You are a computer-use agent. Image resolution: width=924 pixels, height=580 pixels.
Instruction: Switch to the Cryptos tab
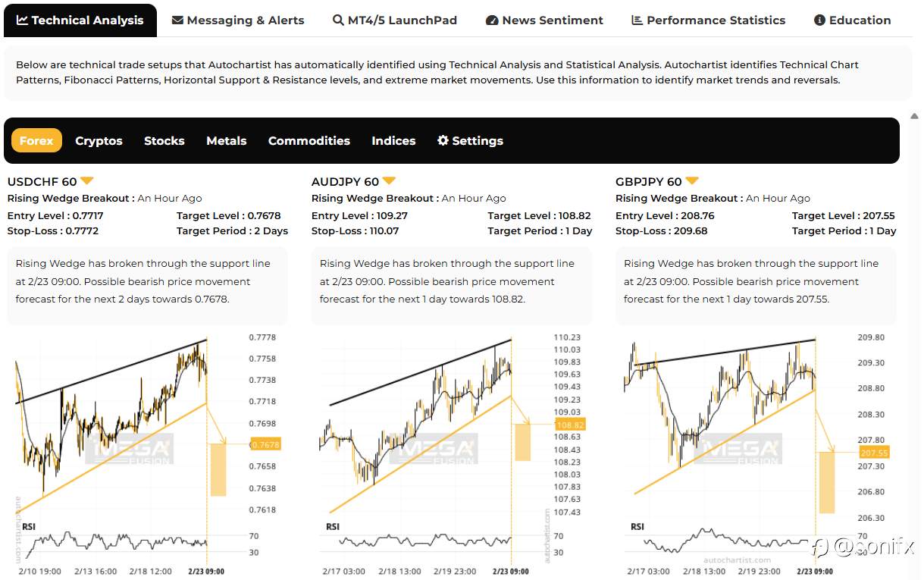coord(99,140)
